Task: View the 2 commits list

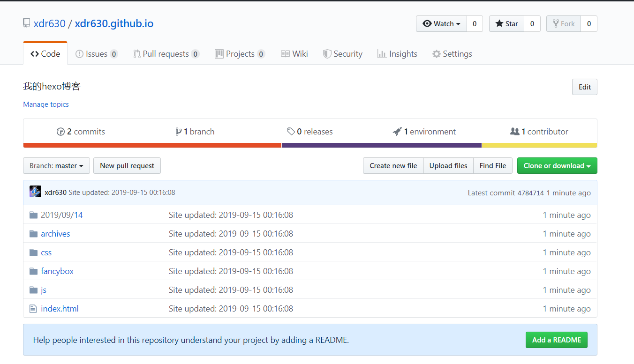Action: pos(81,132)
